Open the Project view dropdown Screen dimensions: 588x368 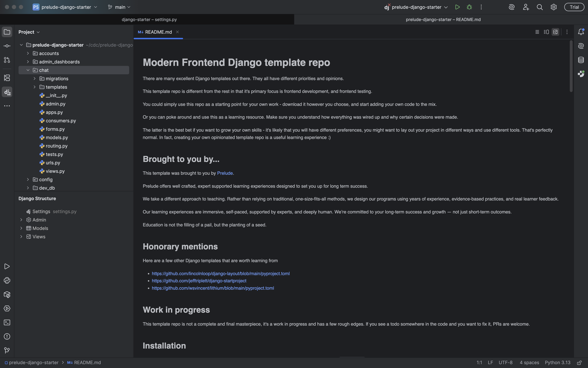[x=29, y=32]
